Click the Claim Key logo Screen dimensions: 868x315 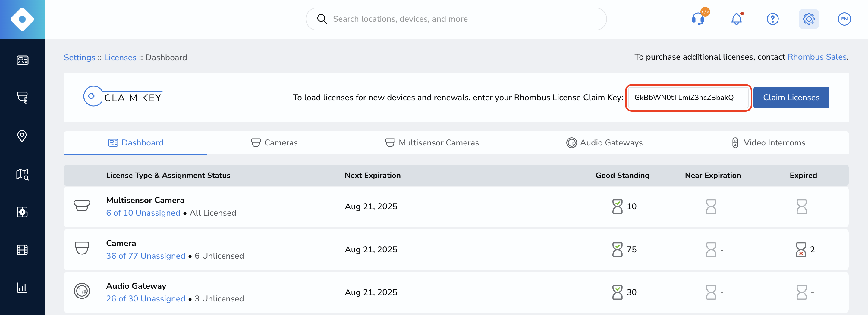pos(123,96)
